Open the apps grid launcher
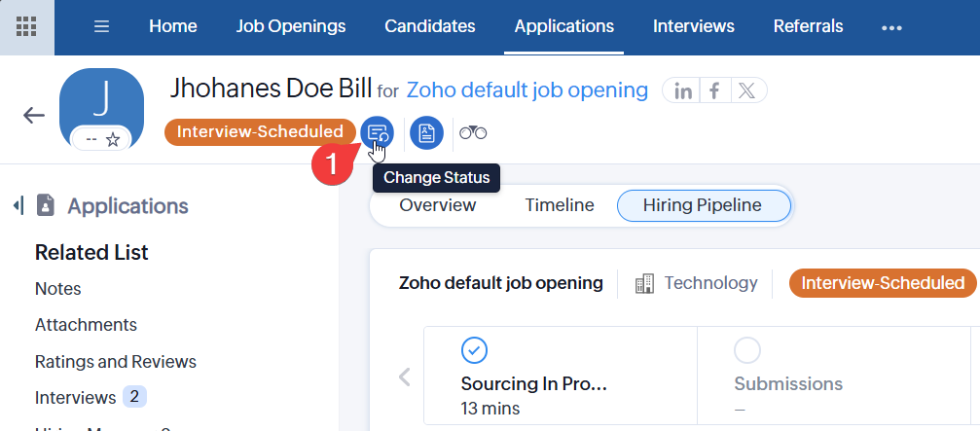This screenshot has width=980, height=431. 27,26
